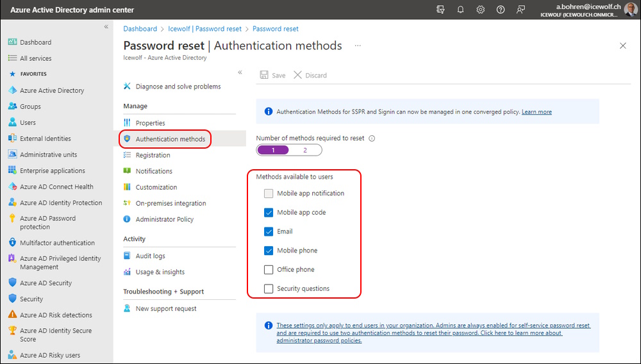Open the notifications bell
641x364 pixels.
click(460, 10)
